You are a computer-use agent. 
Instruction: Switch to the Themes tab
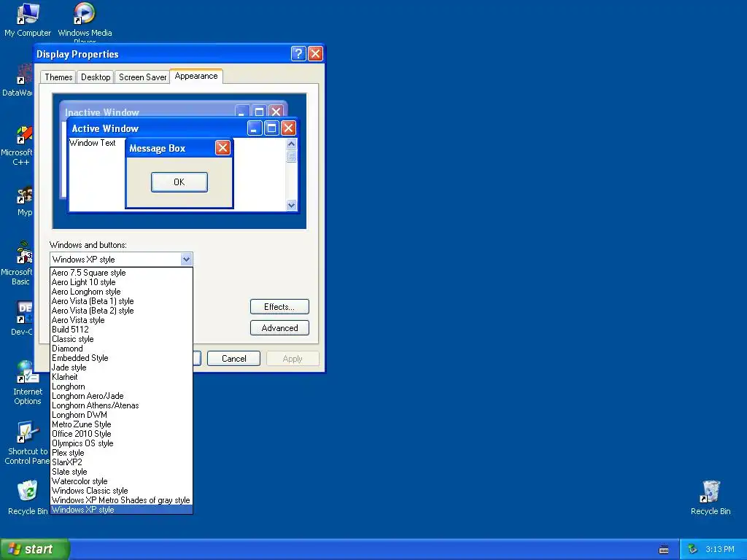[x=58, y=77]
